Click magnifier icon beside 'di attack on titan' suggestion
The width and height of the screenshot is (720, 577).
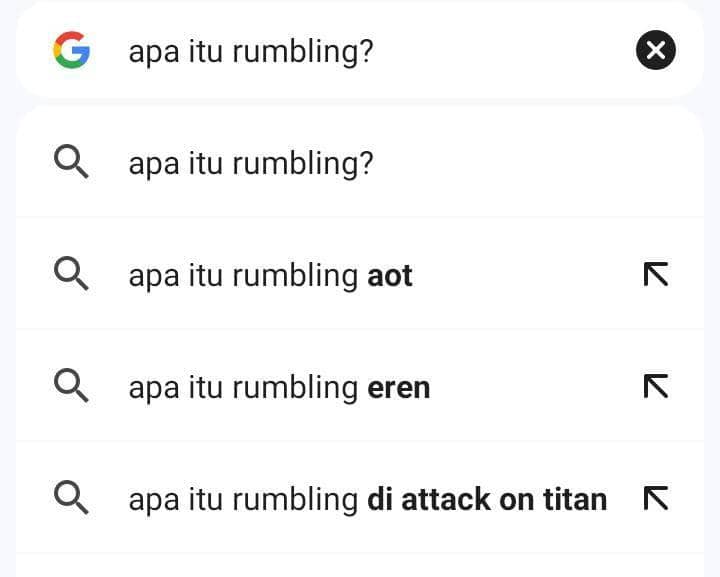tap(71, 498)
